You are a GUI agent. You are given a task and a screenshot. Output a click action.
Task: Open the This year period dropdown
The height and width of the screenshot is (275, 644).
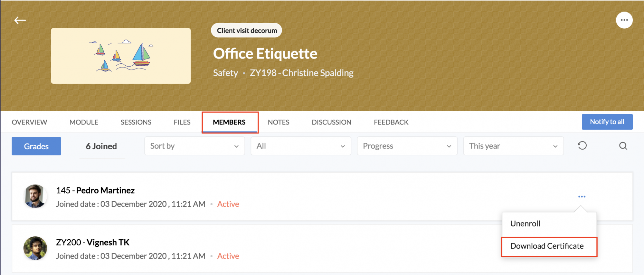513,146
